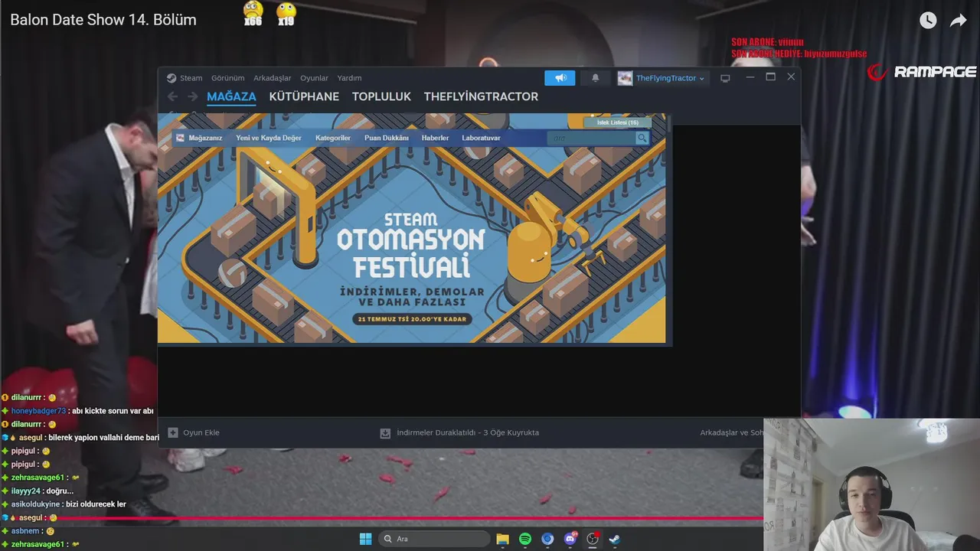This screenshot has height=551, width=980.
Task: Expand the TheFlyingTractor account dropdown
Action: [670, 78]
